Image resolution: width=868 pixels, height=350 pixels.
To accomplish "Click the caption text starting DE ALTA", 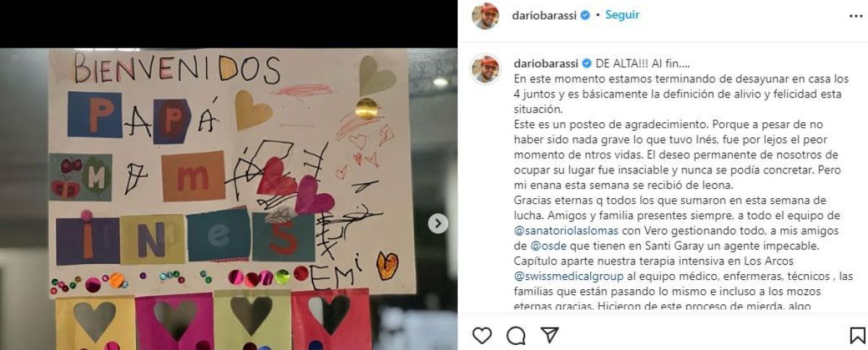I will 639,63.
